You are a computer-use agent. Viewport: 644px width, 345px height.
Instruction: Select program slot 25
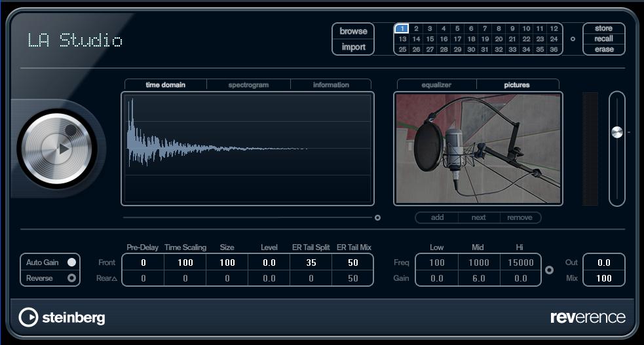pos(402,49)
